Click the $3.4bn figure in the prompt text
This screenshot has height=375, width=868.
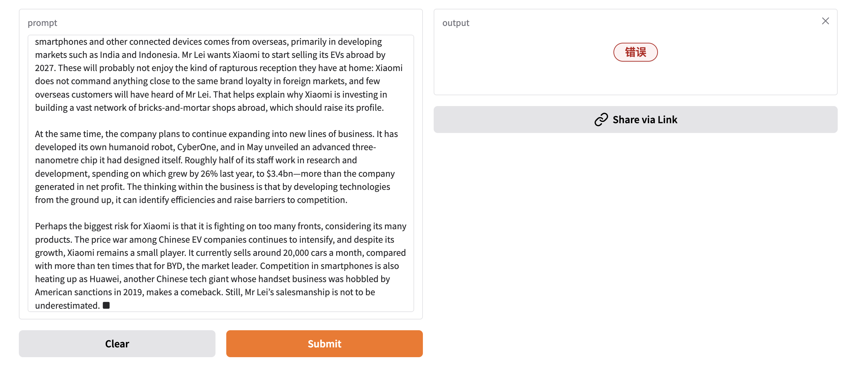click(x=280, y=173)
